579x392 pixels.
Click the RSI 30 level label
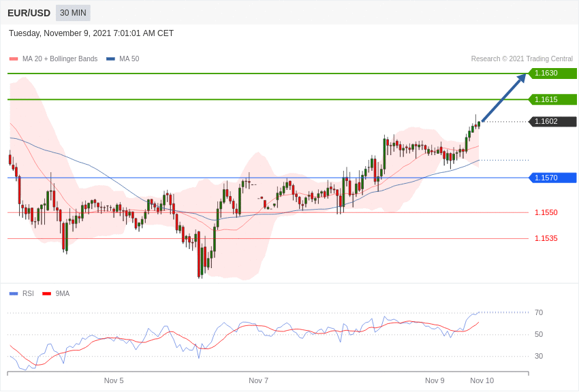(539, 356)
